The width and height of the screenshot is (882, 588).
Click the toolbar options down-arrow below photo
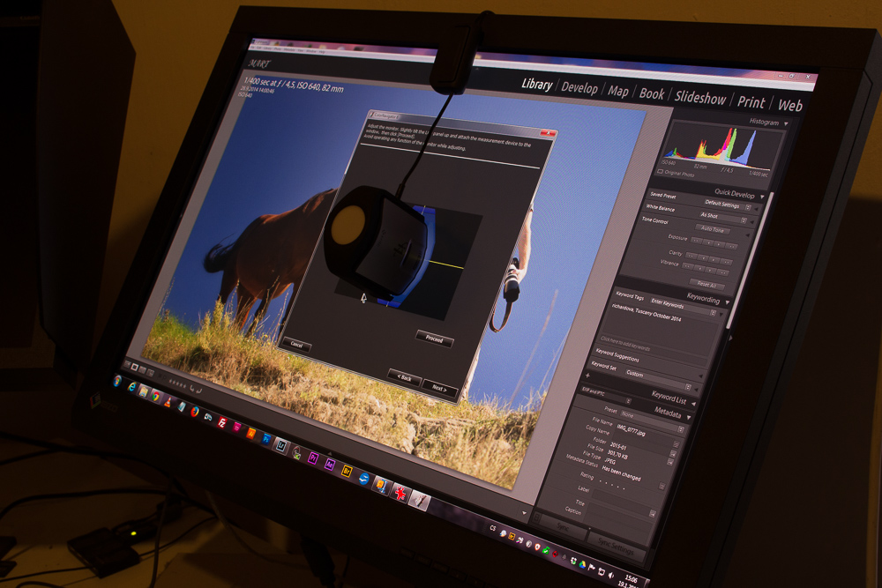(x=524, y=512)
